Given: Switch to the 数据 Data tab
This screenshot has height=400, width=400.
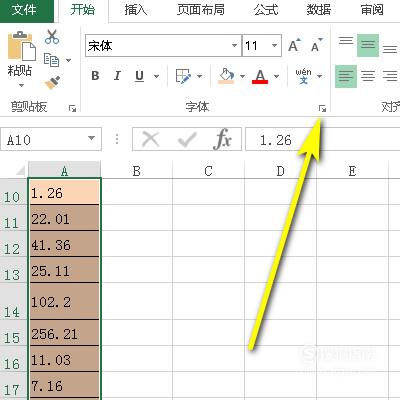Looking at the screenshot, I should tap(319, 10).
